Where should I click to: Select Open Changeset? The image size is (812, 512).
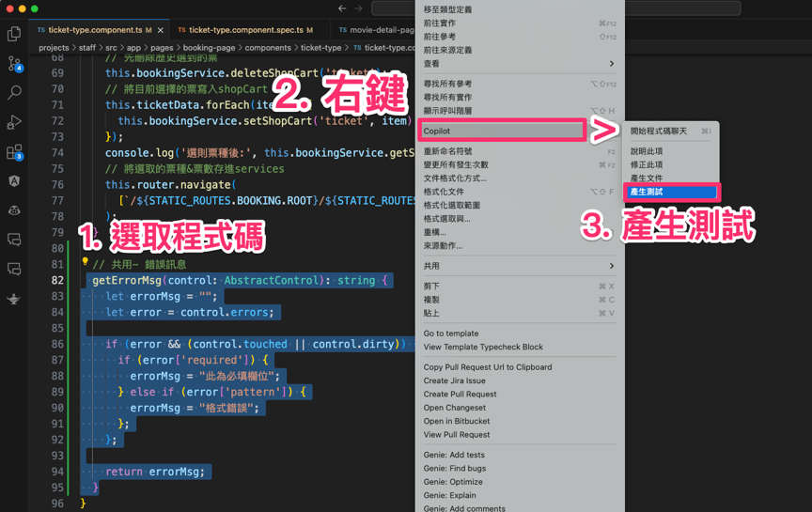click(x=520, y=408)
